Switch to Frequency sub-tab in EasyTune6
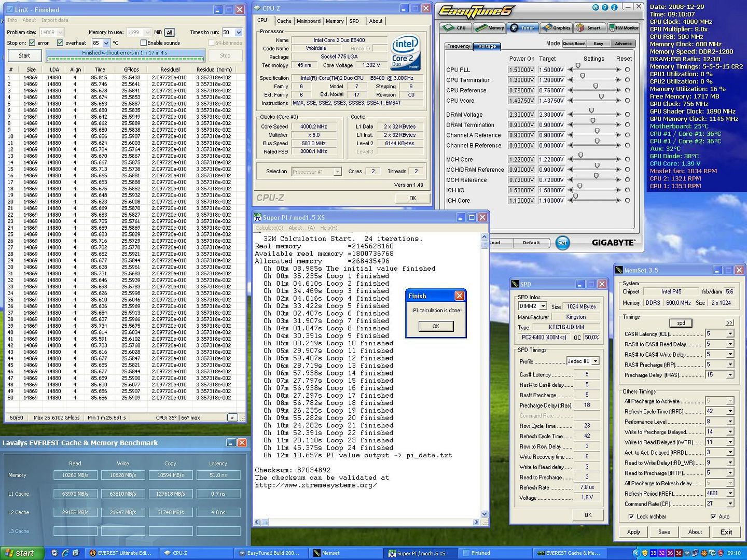 (459, 46)
